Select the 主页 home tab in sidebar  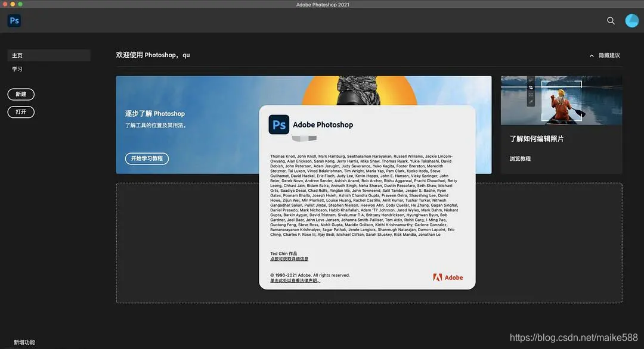point(49,55)
